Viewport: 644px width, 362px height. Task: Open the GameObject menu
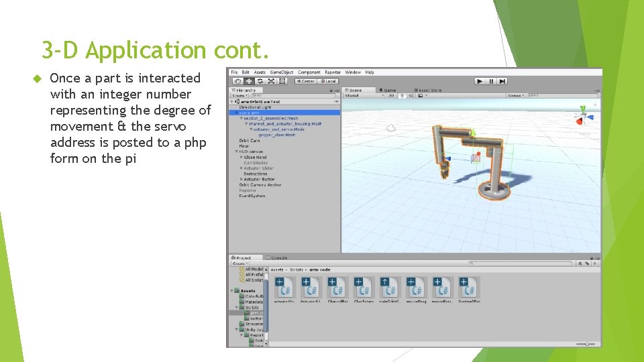282,72
